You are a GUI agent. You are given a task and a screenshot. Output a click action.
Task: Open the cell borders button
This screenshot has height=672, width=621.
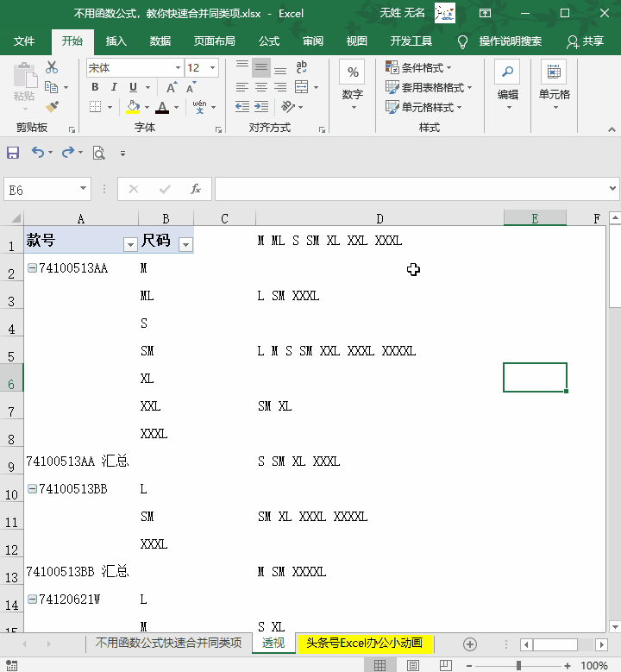95,106
